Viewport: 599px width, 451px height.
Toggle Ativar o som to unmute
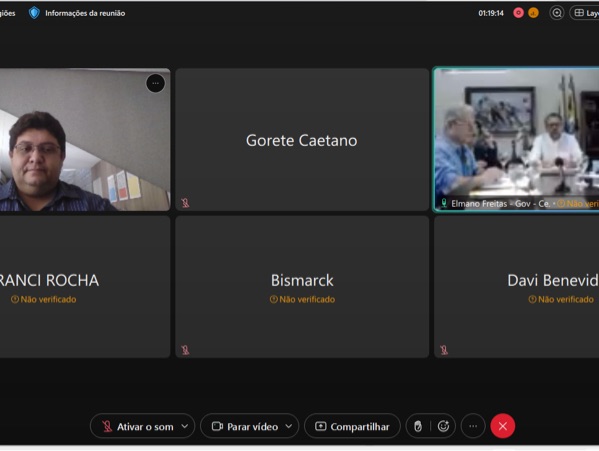(137, 426)
